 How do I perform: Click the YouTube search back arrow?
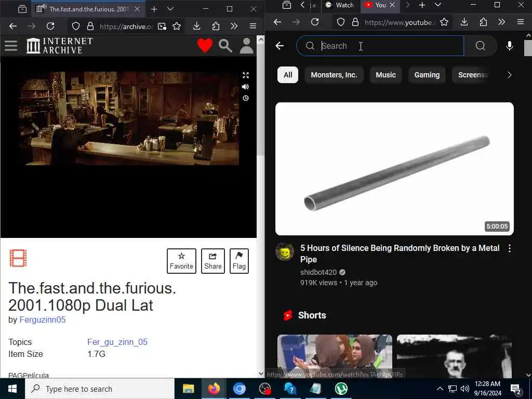280,46
